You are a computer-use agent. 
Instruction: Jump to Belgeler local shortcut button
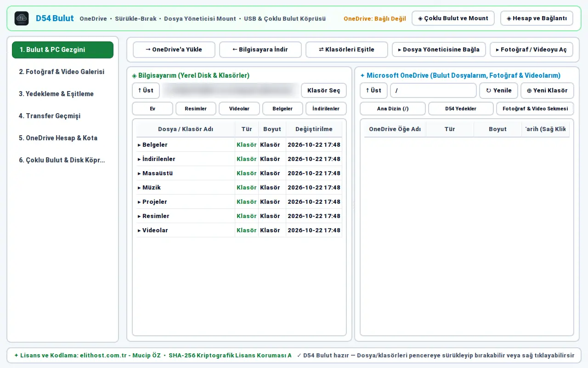283,109
